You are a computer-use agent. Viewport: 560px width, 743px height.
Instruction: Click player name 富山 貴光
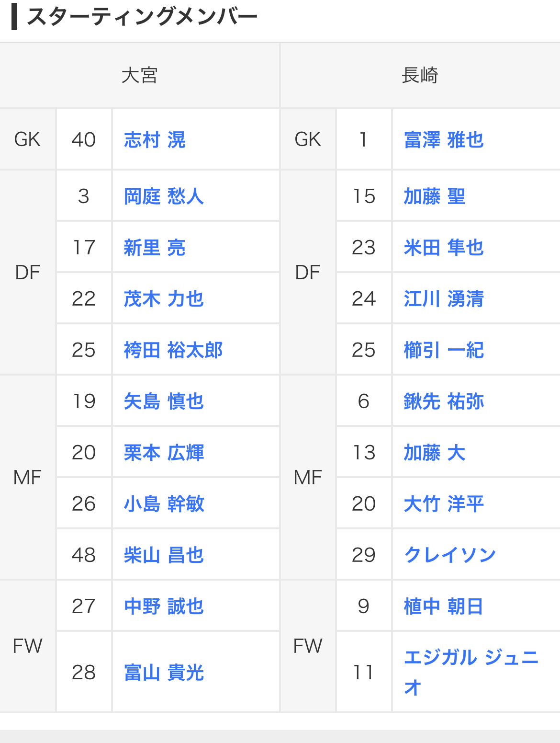pyautogui.click(x=164, y=673)
